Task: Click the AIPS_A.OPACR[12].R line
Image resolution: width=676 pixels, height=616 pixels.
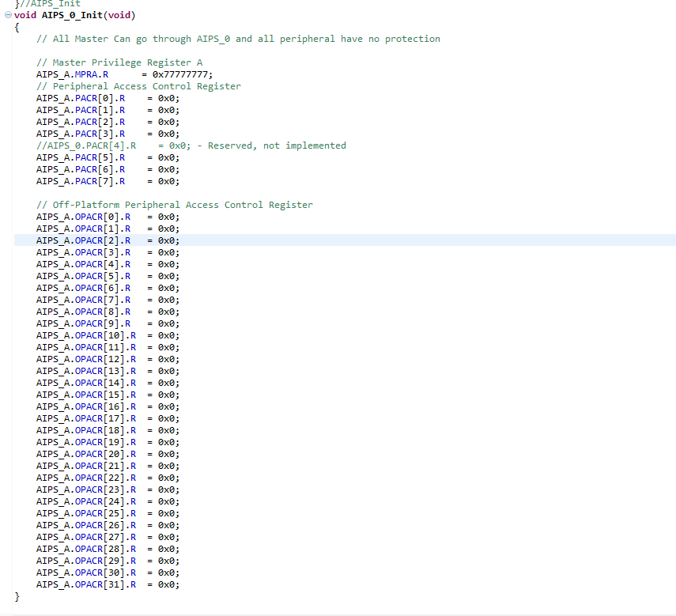Action: pyautogui.click(x=108, y=359)
